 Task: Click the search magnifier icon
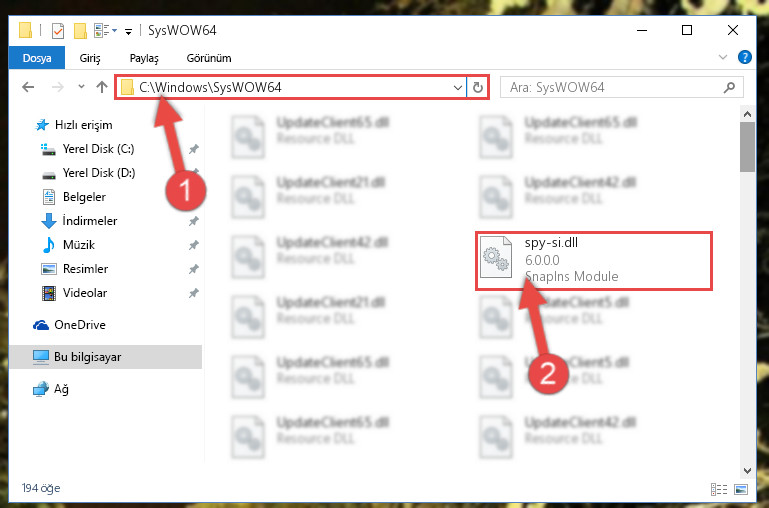pos(729,88)
